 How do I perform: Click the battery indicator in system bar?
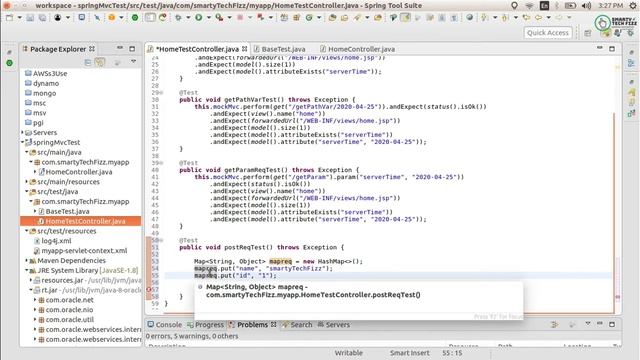(x=570, y=6)
